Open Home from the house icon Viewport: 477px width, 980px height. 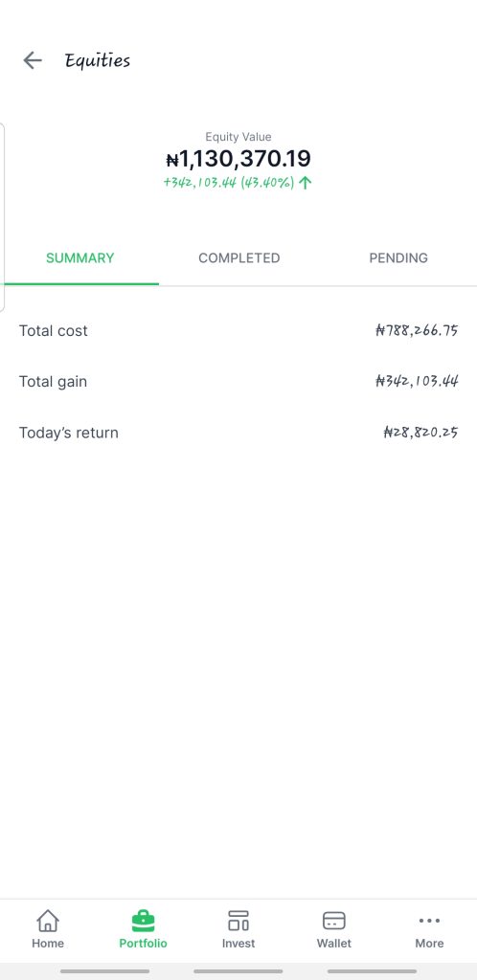48,921
